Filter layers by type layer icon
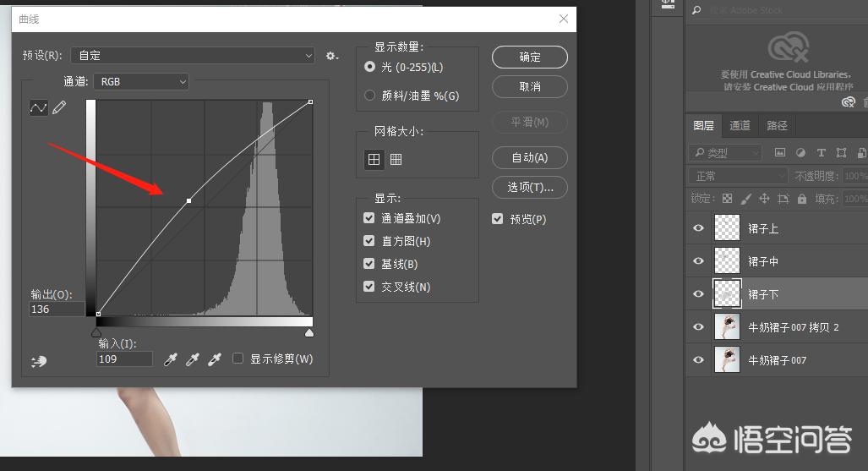The image size is (868, 471). click(821, 152)
